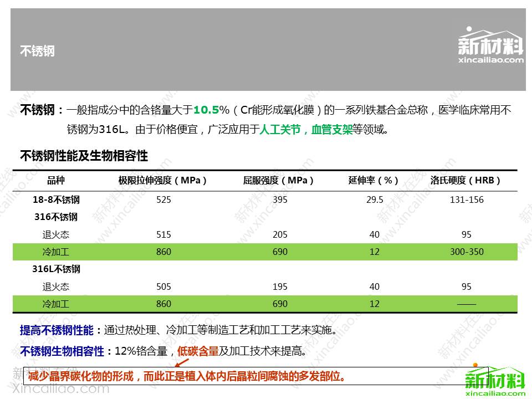Click 退火态 under 316L不锈钢
The width and height of the screenshot is (532, 399).
pos(56,287)
